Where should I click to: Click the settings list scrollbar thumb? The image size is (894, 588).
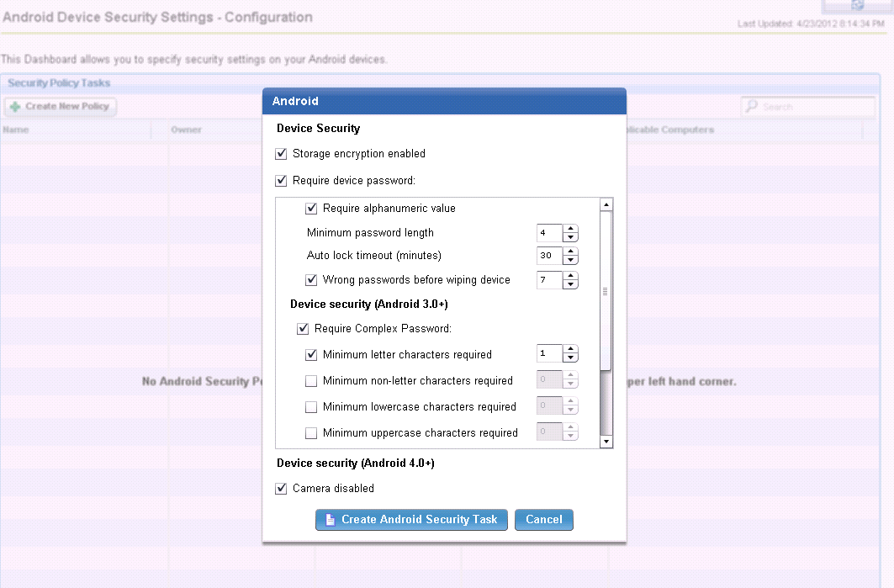coord(606,291)
